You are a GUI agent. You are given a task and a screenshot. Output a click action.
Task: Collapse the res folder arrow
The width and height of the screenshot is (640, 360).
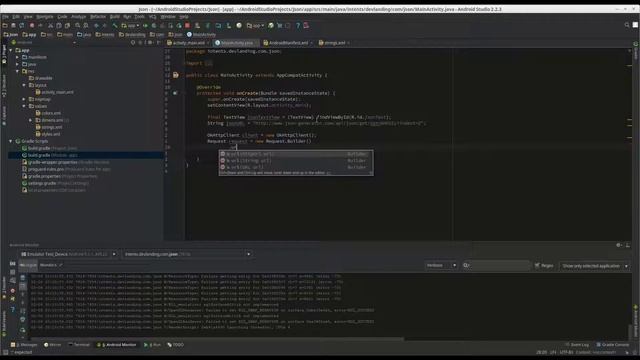pyautogui.click(x=17, y=71)
